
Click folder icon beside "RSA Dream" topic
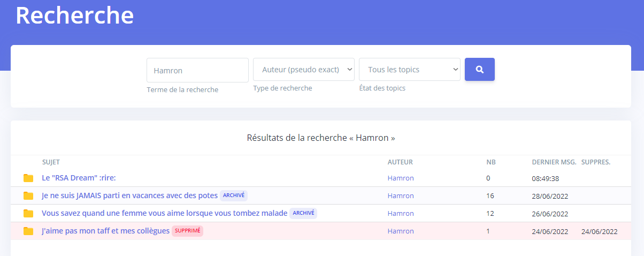[28, 178]
